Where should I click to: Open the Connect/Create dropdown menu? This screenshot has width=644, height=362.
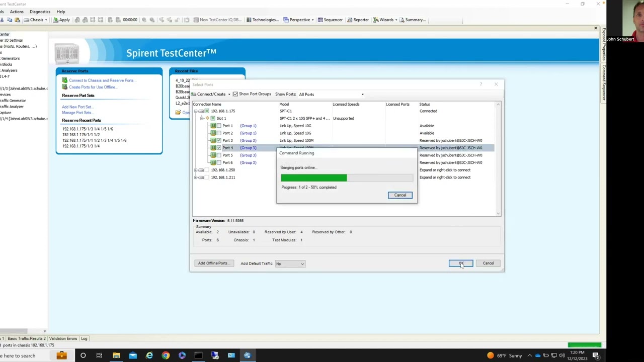point(211,95)
